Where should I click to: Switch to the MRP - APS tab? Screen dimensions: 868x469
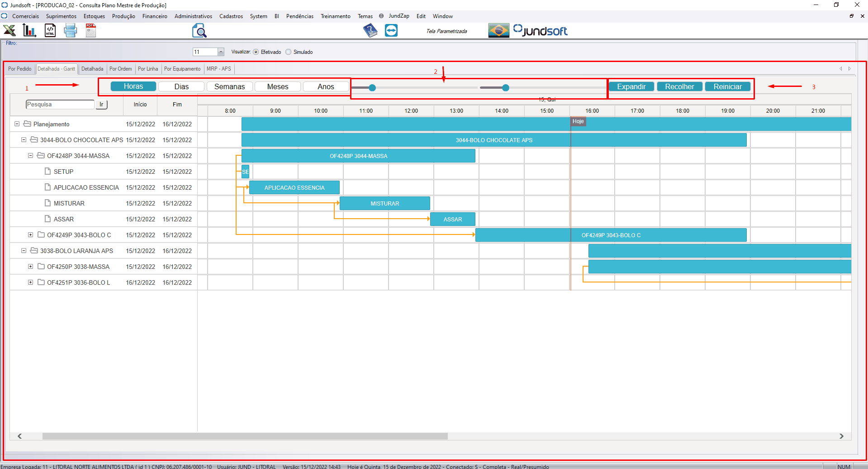218,69
